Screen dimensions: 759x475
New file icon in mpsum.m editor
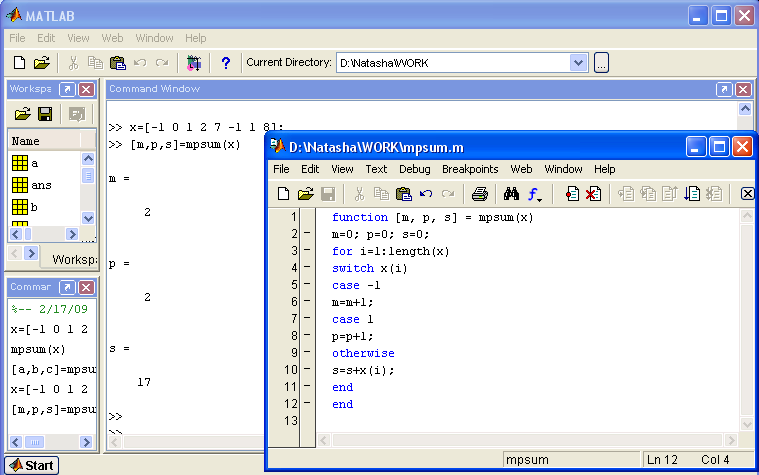(x=283, y=194)
